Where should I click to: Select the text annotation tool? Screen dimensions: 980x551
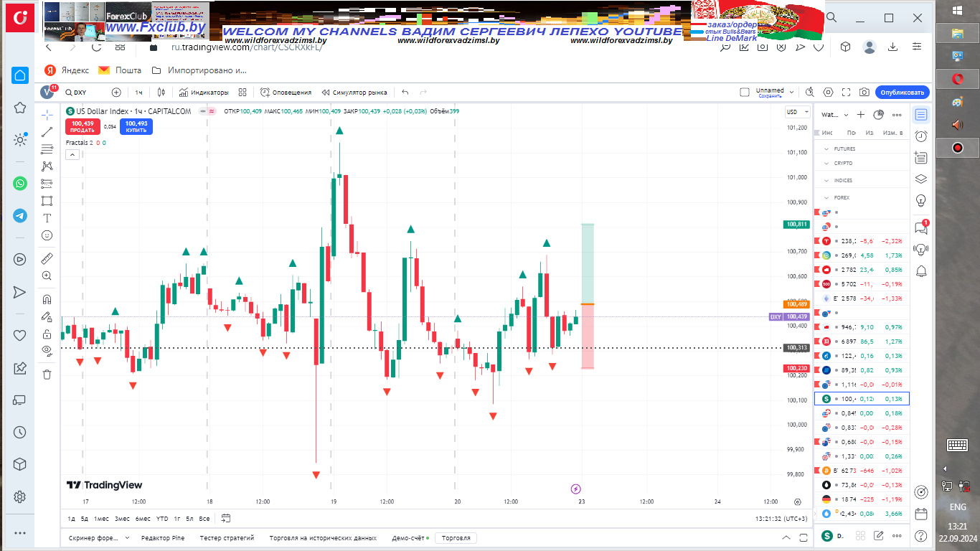tap(47, 218)
